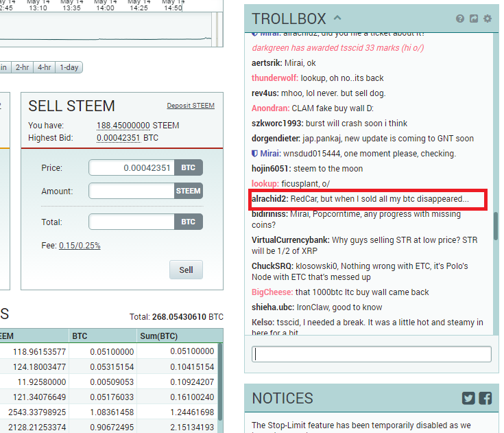Click username Kelso in chat
The height and width of the screenshot is (433, 504).
263,323
